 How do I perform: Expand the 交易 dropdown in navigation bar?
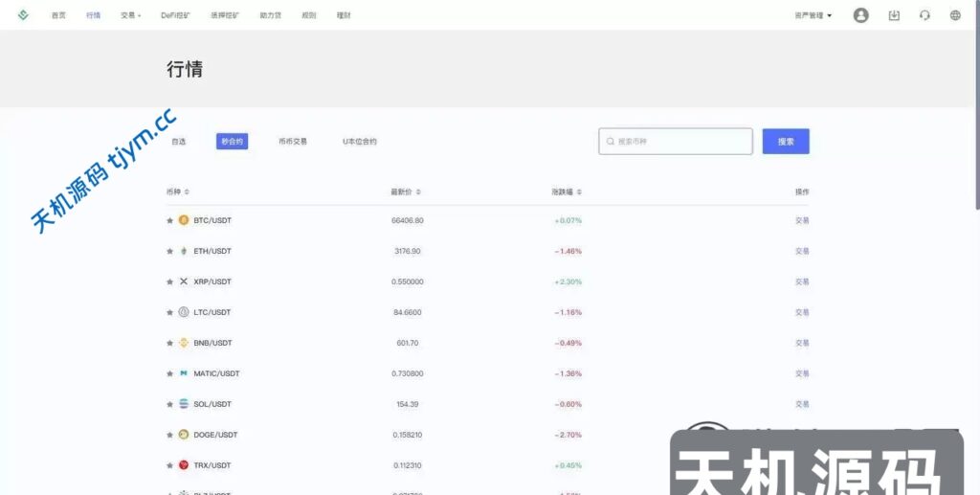pyautogui.click(x=130, y=15)
